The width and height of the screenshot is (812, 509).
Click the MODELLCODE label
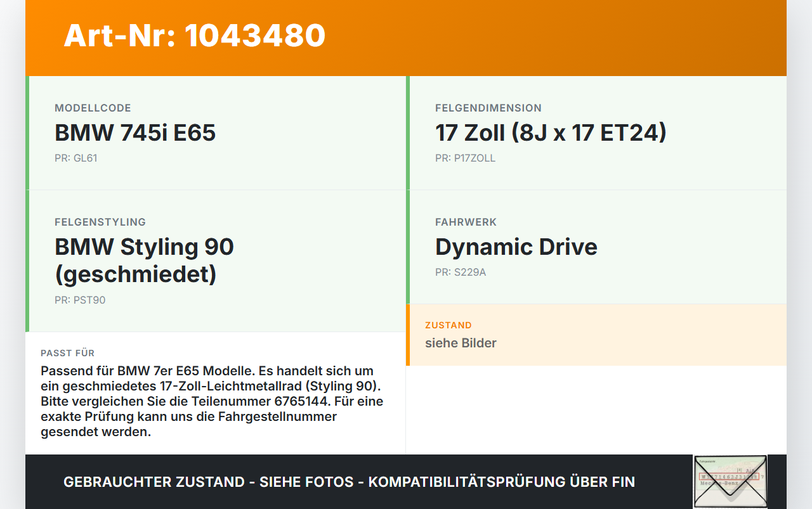pyautogui.click(x=93, y=108)
